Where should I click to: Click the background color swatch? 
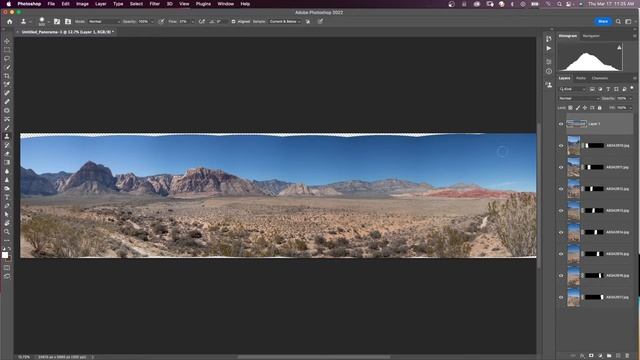click(9, 258)
